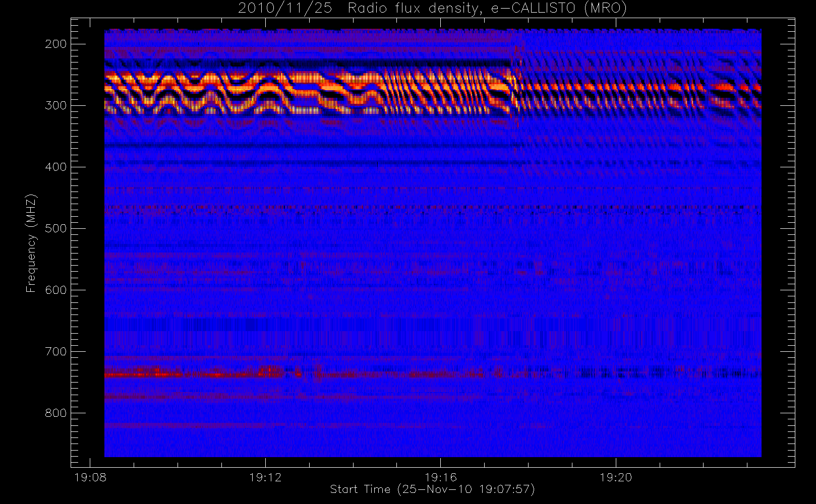Image resolution: width=816 pixels, height=504 pixels.
Task: Click the plot title "2010/11/25 Radio flux density, e-CALLISTO (MRO)"
Action: click(x=432, y=9)
